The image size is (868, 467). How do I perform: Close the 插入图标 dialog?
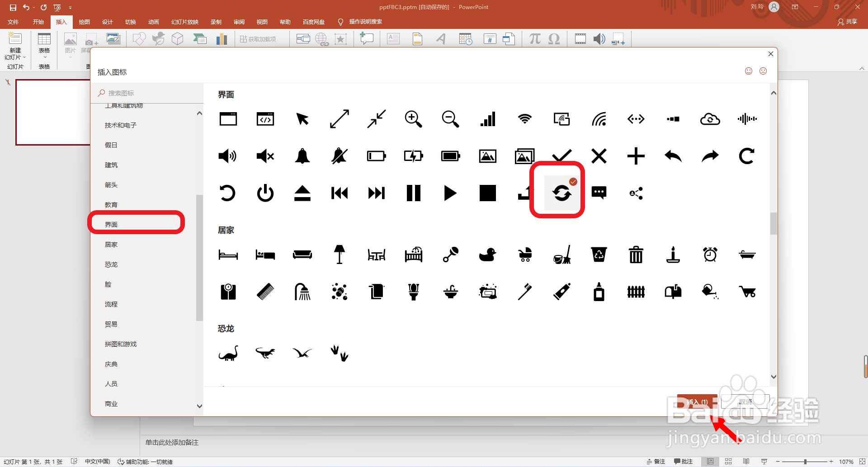[x=771, y=54]
